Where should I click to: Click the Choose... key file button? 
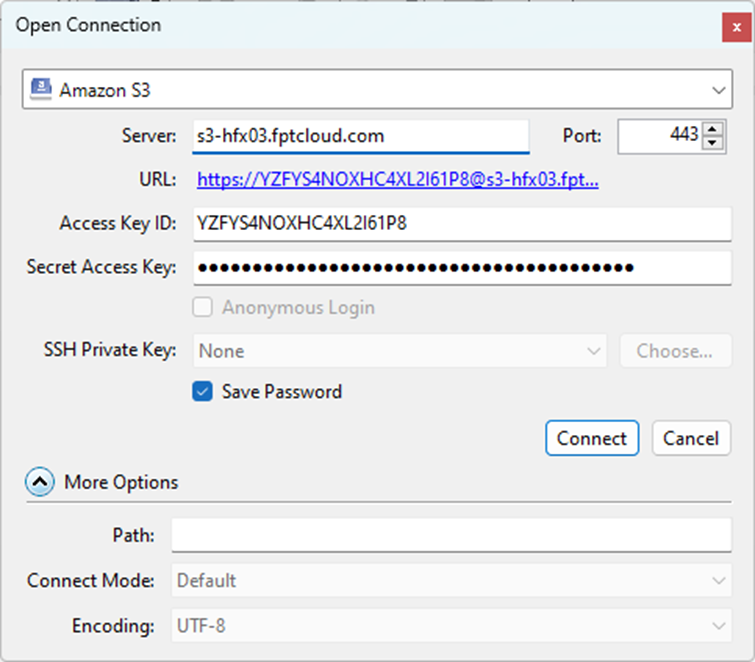tap(675, 351)
